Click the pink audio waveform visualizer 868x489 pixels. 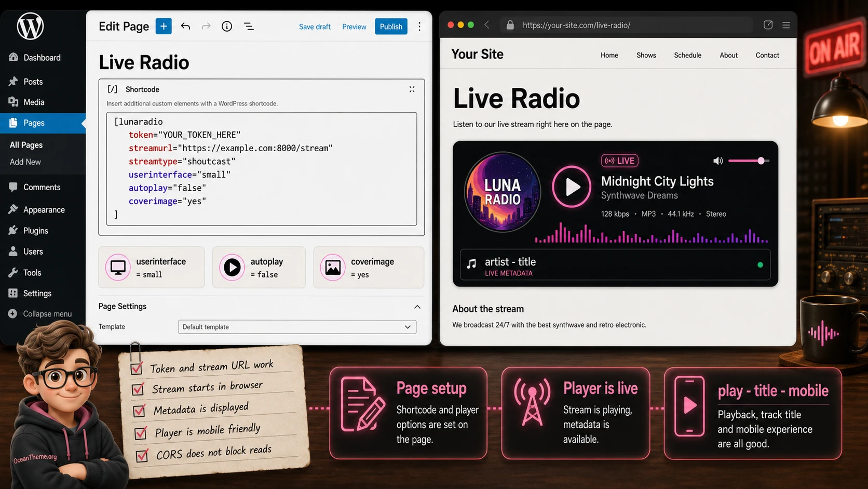(x=652, y=234)
